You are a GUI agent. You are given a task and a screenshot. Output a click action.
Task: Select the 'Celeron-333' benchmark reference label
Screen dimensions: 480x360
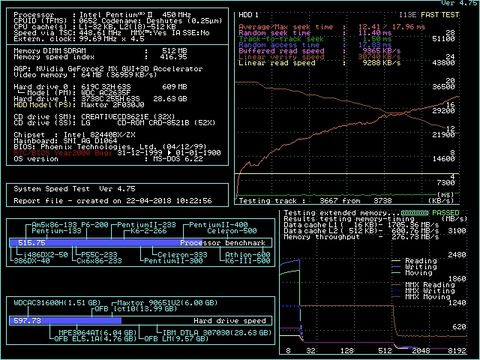coord(182,255)
